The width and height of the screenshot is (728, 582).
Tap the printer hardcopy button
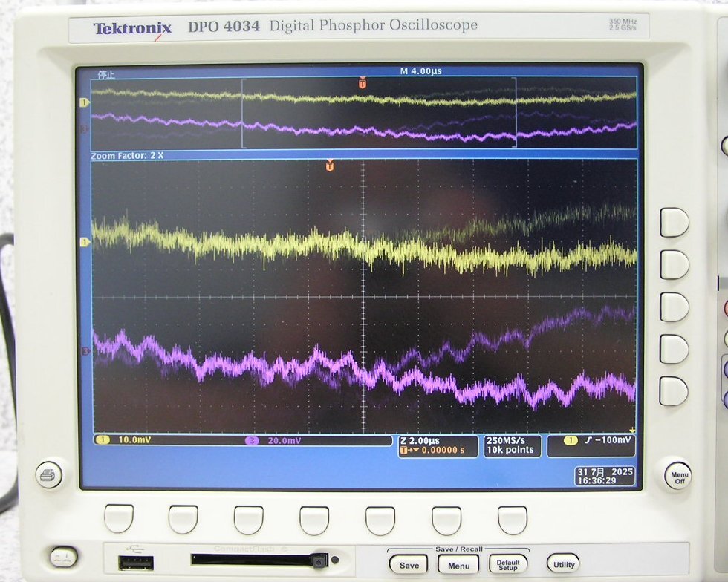coord(49,475)
